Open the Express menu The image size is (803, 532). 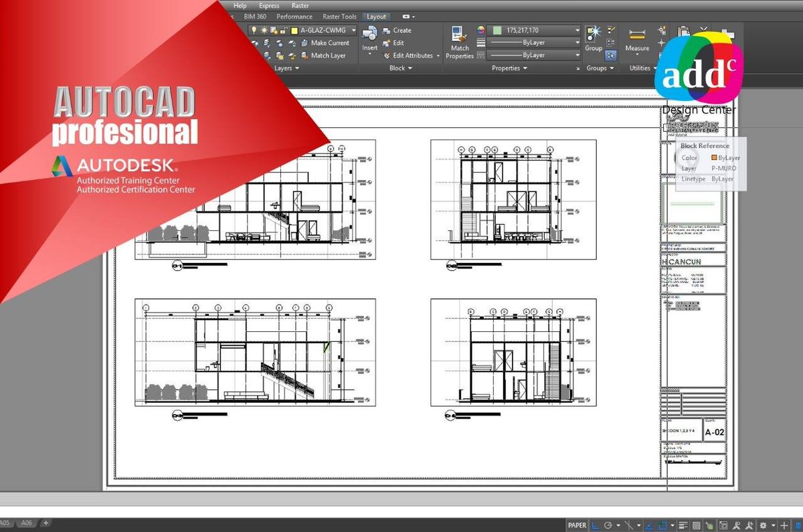[x=269, y=5]
